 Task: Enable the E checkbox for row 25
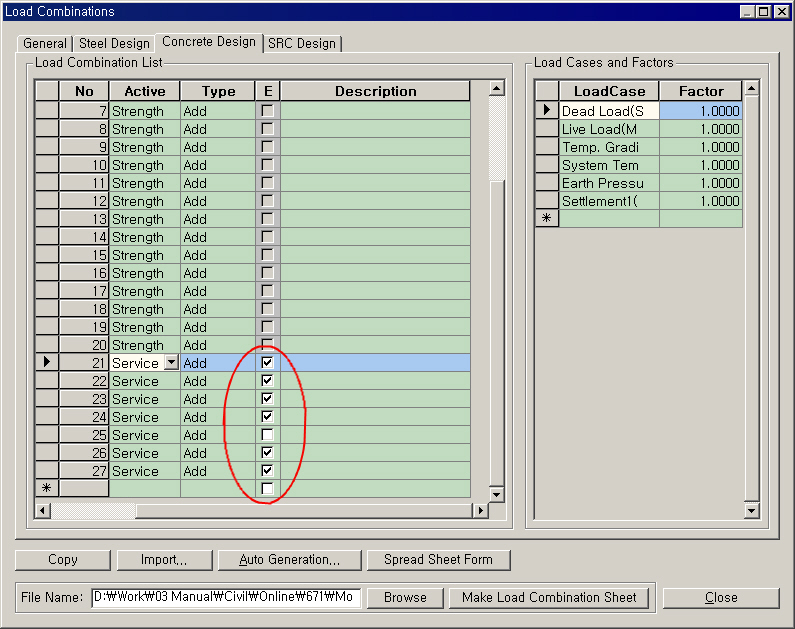coord(267,435)
